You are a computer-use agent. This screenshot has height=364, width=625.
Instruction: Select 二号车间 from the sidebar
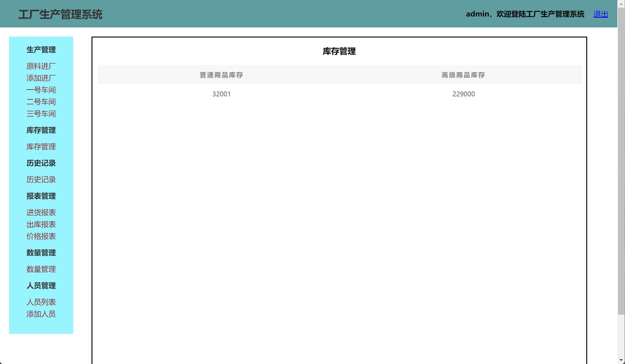tap(41, 102)
